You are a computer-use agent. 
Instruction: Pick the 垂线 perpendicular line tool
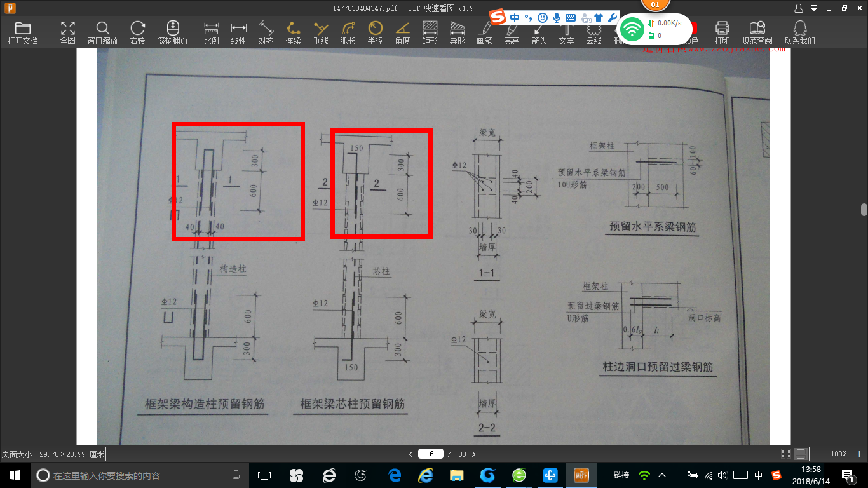tap(321, 32)
